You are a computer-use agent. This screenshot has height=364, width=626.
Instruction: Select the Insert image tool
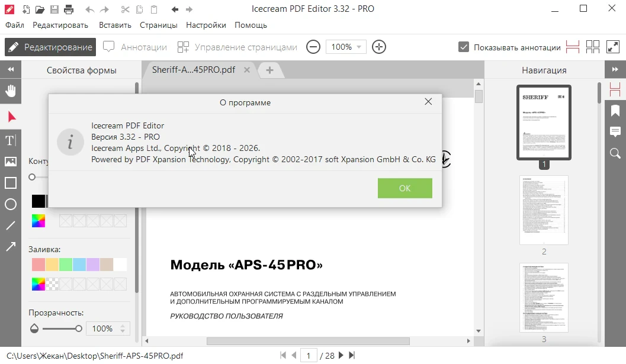11,162
